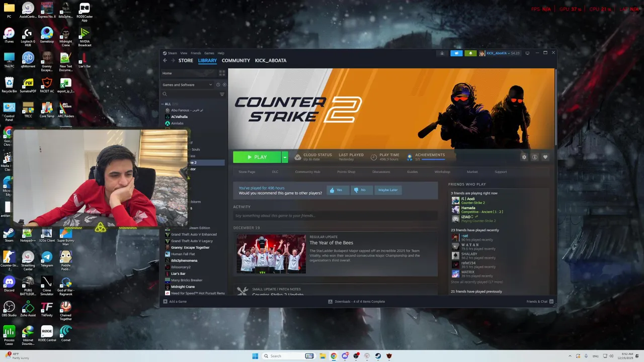Click the cloud status icon
This screenshot has width=644, height=362.
tap(298, 157)
